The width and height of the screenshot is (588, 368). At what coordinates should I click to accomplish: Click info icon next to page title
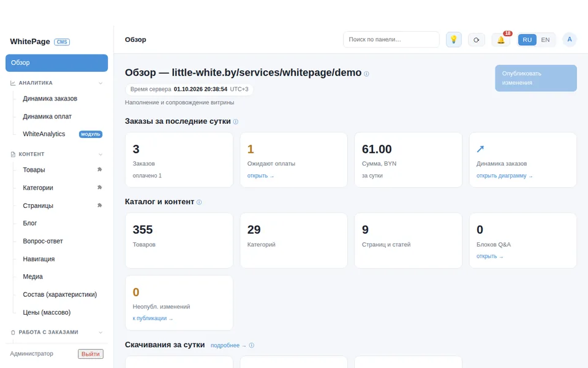tap(366, 74)
